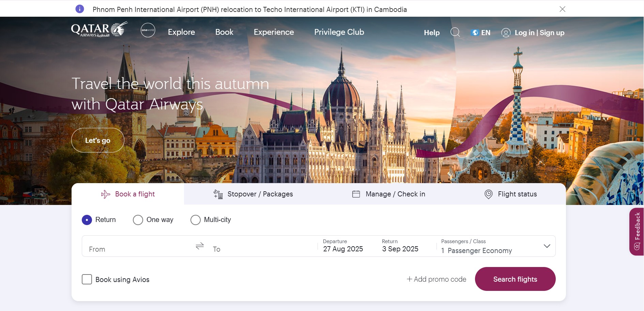Expand the Passengers / Class dropdown
Viewport: 644px width, 311px height.
click(547, 246)
